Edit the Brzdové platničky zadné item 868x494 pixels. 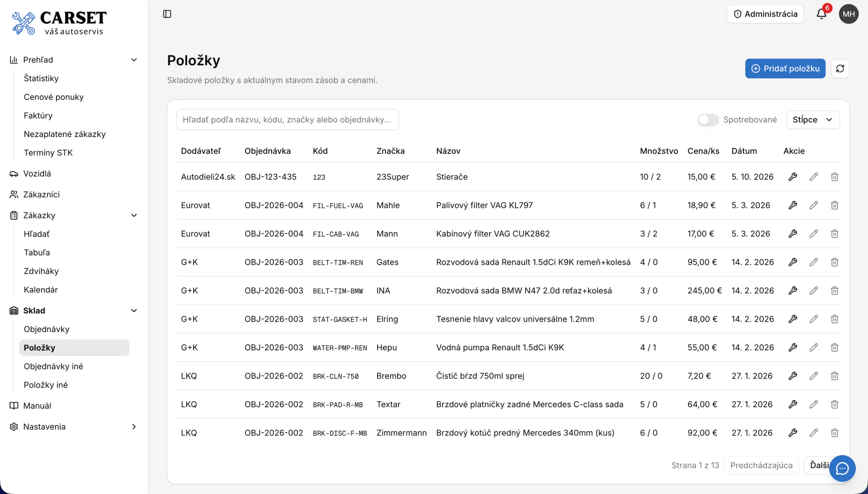click(x=814, y=404)
